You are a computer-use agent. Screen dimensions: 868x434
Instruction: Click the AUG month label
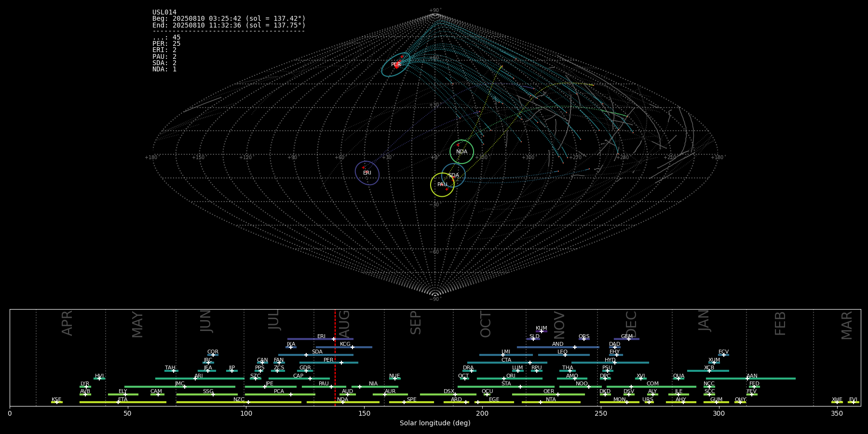click(345, 324)
